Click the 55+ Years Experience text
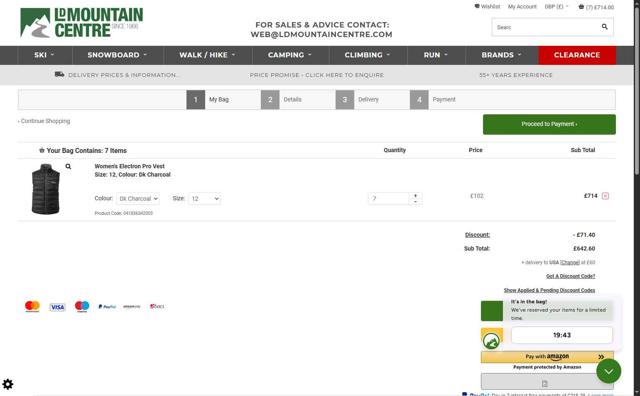The image size is (640, 396). (516, 75)
